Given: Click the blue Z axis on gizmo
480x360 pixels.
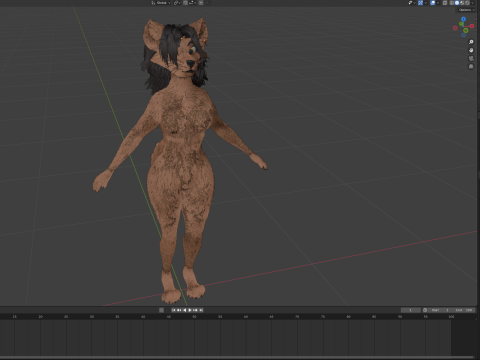Looking at the screenshot, I should (x=463, y=19).
